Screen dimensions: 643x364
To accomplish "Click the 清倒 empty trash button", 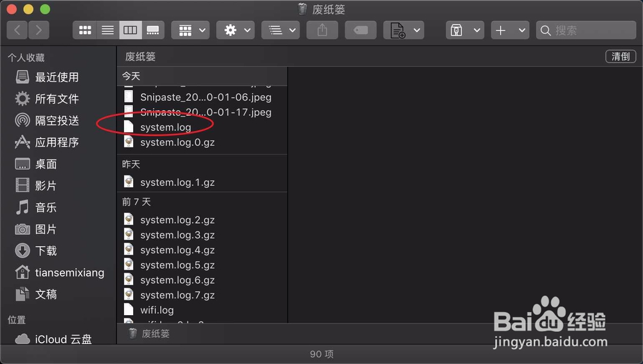I will point(620,56).
